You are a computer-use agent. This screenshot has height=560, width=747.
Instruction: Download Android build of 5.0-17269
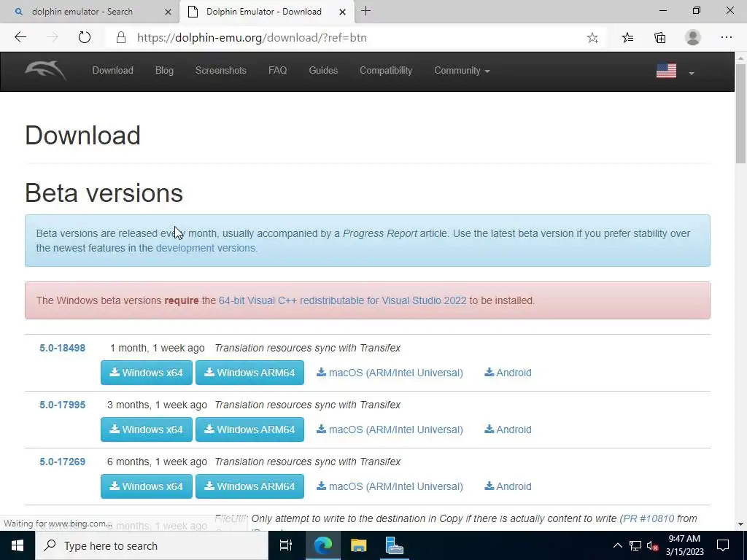(508, 486)
